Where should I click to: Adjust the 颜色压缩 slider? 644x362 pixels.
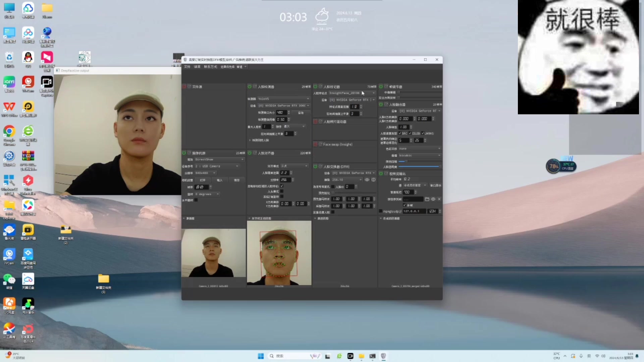tap(420, 161)
